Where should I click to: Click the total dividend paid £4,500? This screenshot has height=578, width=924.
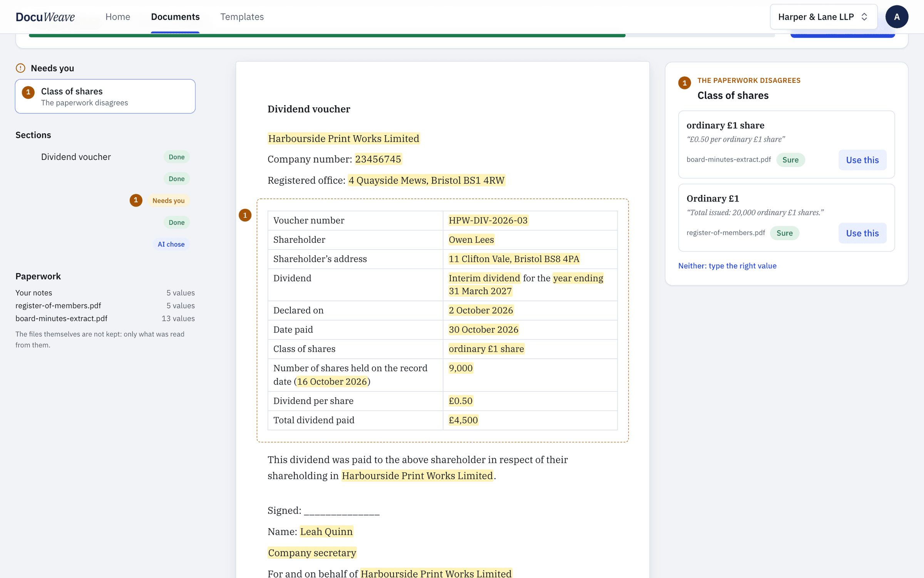point(463,420)
